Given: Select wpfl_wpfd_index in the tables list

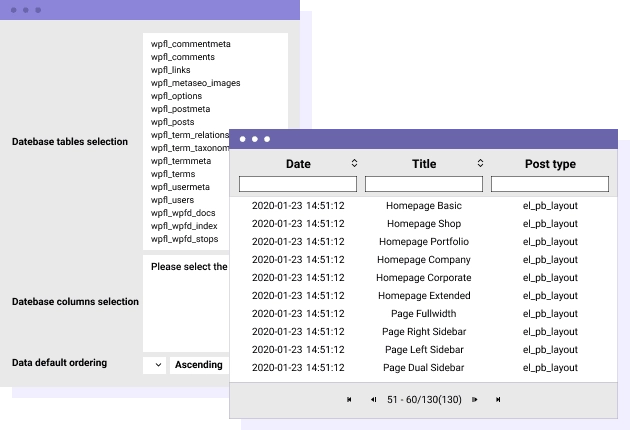Looking at the screenshot, I should (184, 226).
